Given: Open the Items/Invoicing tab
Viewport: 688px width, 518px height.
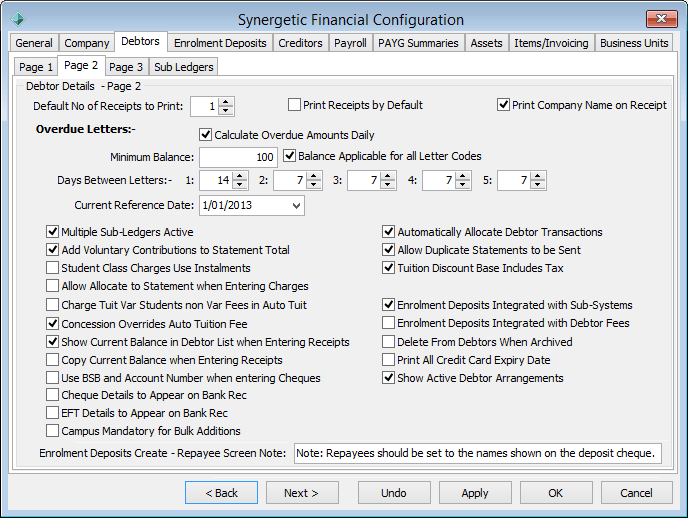Looking at the screenshot, I should (551, 43).
